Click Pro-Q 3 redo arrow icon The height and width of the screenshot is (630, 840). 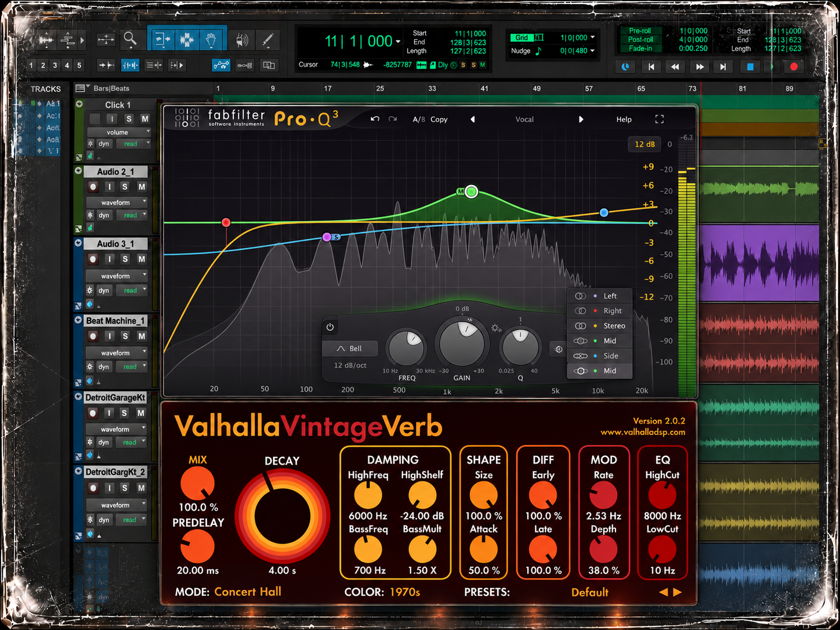click(x=393, y=119)
